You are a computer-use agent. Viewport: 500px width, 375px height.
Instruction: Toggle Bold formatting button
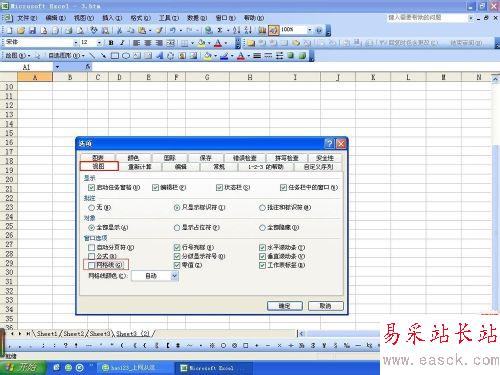click(111, 43)
